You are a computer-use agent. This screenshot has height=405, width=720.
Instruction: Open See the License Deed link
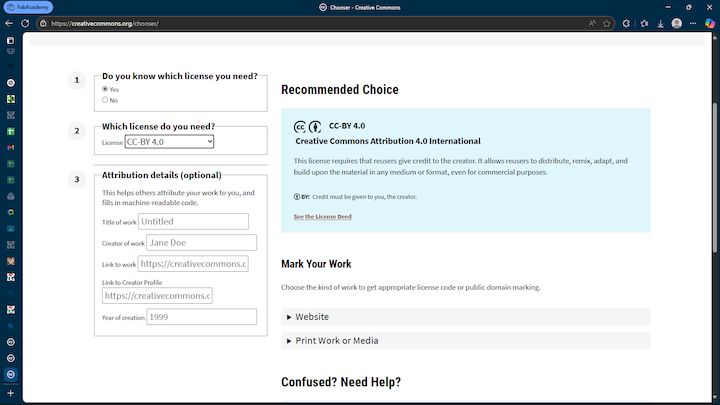[322, 216]
